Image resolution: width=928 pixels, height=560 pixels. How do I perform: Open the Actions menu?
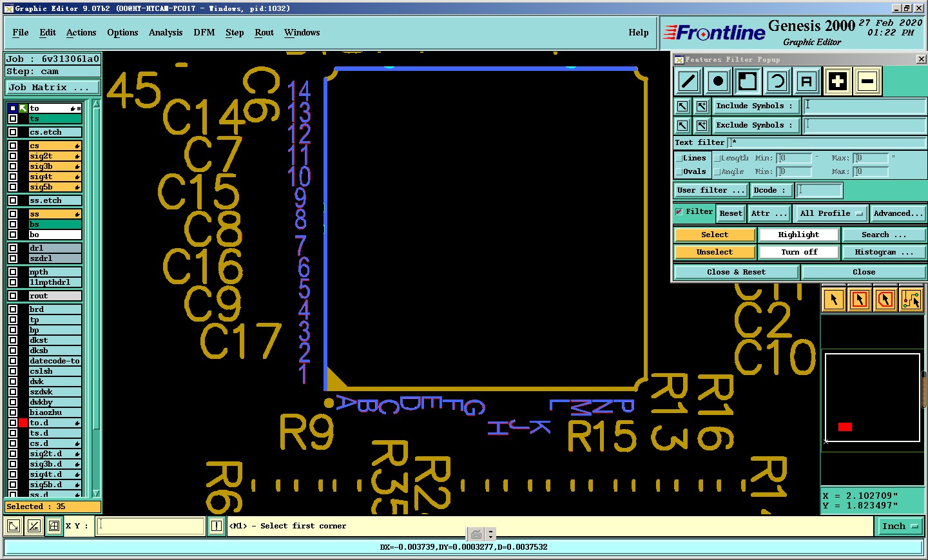tap(81, 33)
